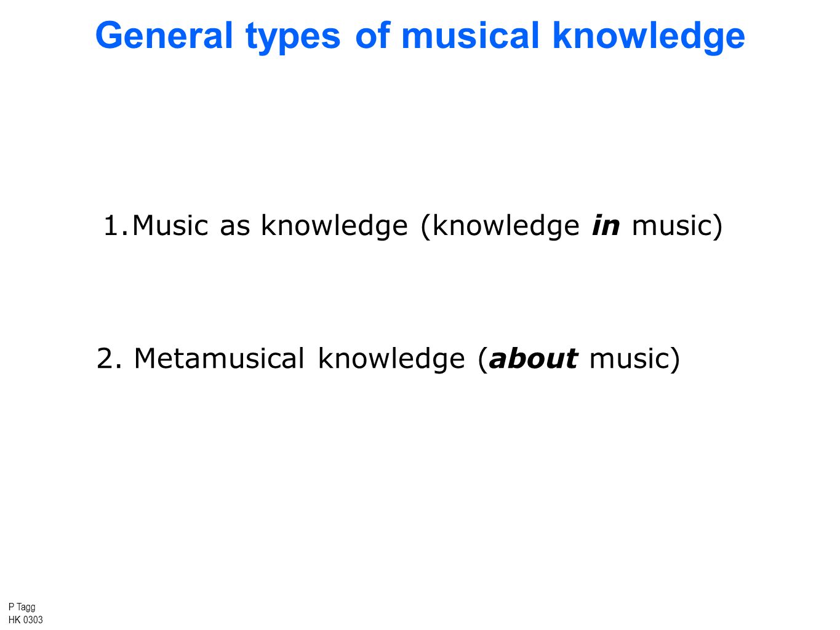Select the "P Tagg" author footer text

[x=22, y=607]
